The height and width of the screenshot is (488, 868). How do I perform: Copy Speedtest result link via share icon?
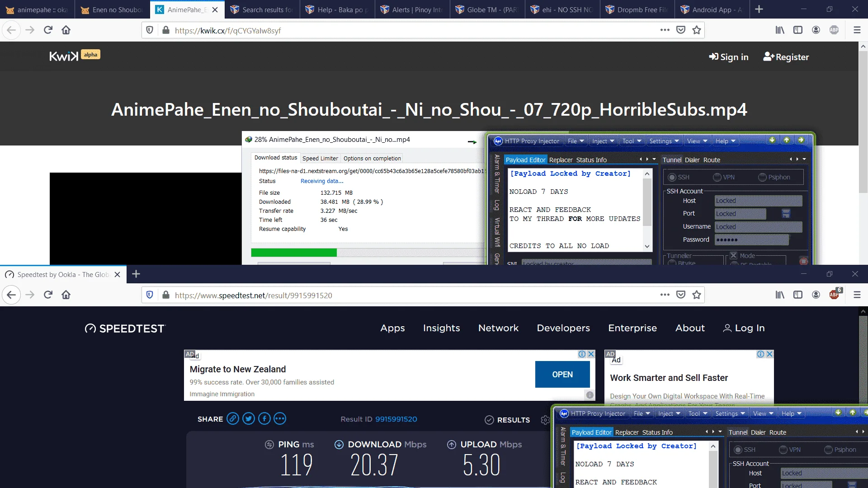pos(233,418)
